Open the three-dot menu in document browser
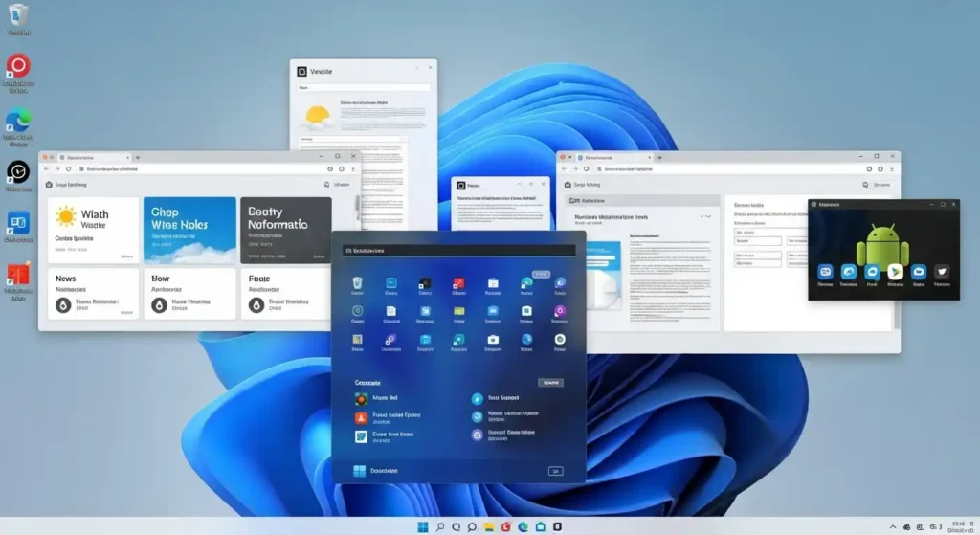The image size is (980, 535). pos(892,168)
